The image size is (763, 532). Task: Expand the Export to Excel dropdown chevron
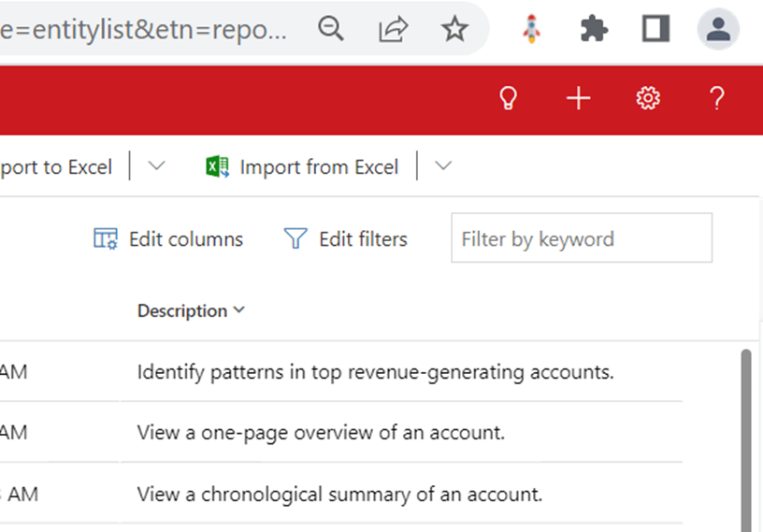click(156, 166)
